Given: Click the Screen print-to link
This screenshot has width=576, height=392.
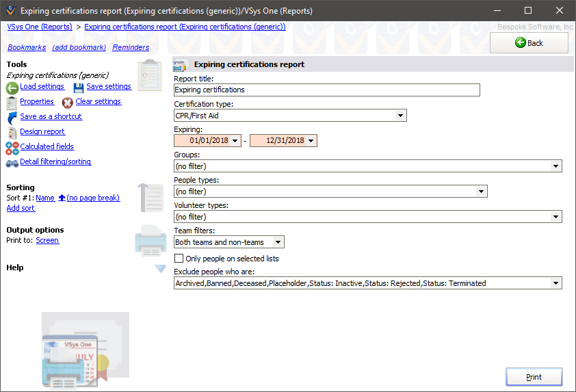Looking at the screenshot, I should pos(47,240).
